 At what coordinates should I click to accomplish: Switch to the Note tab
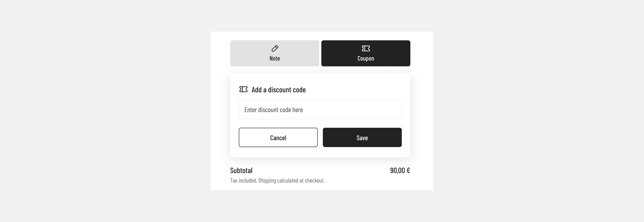pos(274,53)
